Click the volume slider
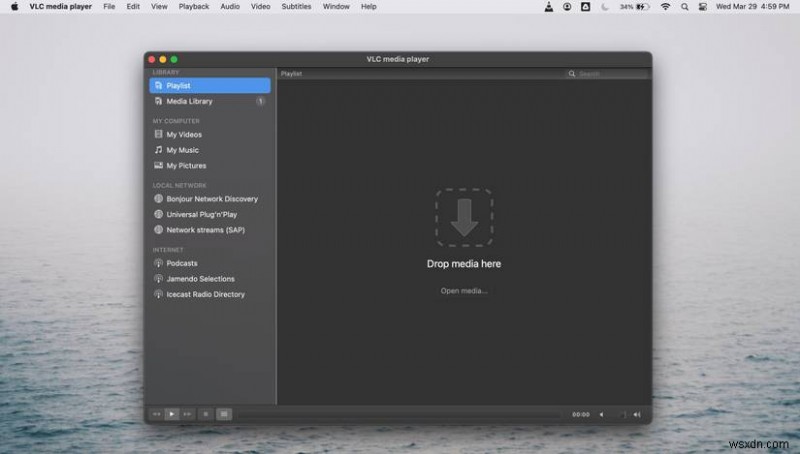Screen dimensions: 800x454 coord(618,415)
